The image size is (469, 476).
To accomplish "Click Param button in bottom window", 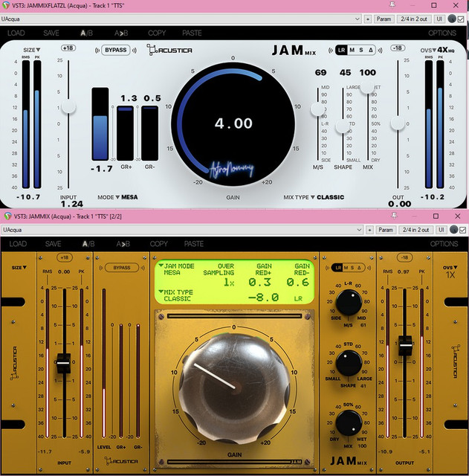I will tap(386, 230).
